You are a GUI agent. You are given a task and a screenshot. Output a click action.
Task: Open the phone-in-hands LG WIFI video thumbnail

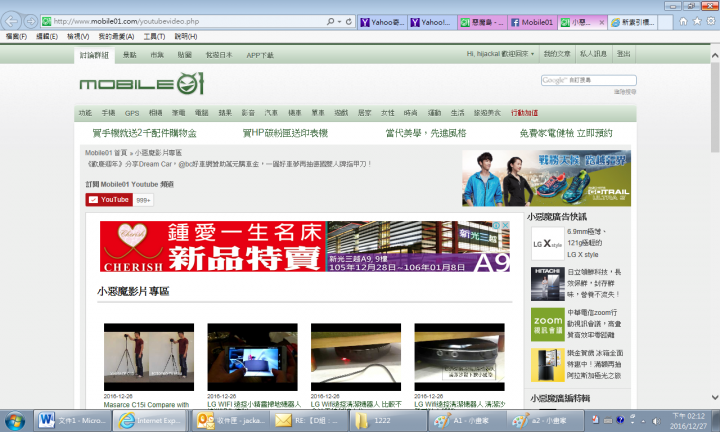coord(253,357)
